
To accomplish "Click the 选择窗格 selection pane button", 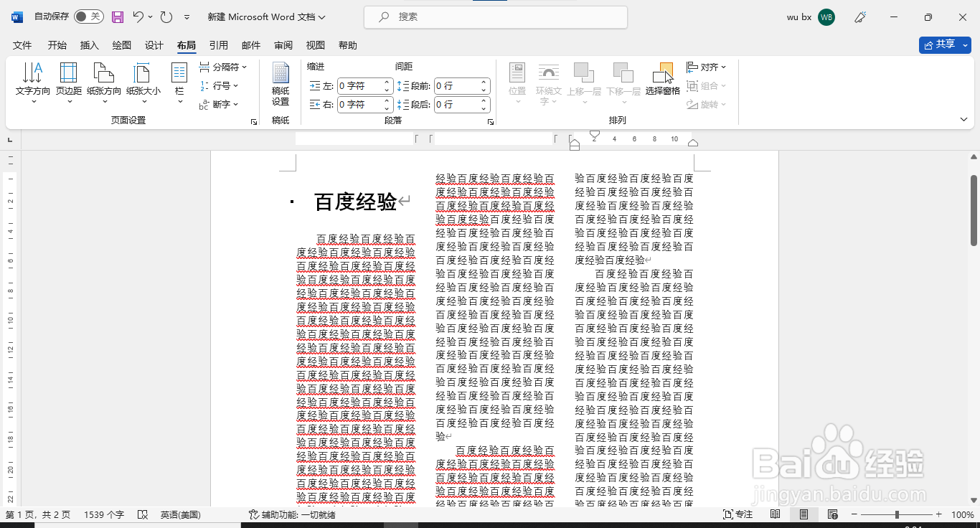I will (x=662, y=79).
